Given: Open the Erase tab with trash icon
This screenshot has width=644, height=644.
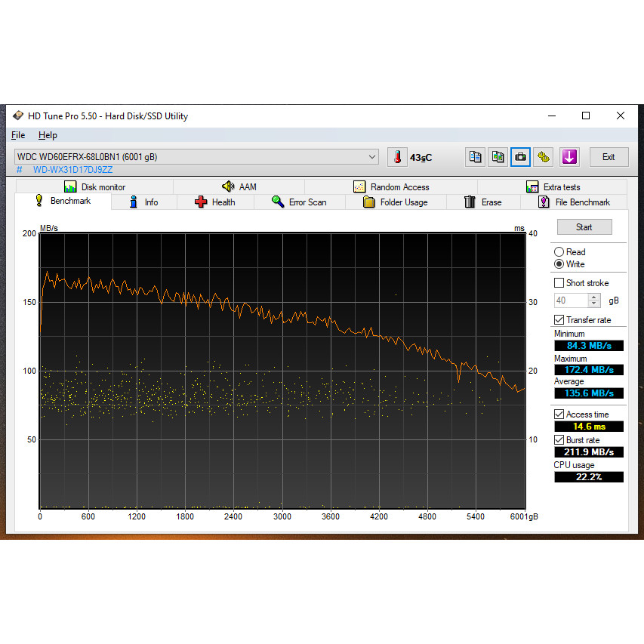Looking at the screenshot, I should (x=482, y=202).
